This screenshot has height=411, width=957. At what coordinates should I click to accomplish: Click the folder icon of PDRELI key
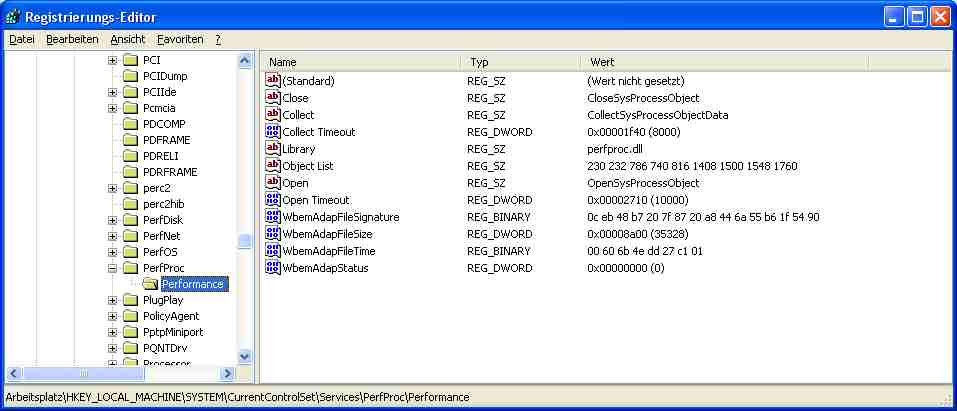point(130,156)
